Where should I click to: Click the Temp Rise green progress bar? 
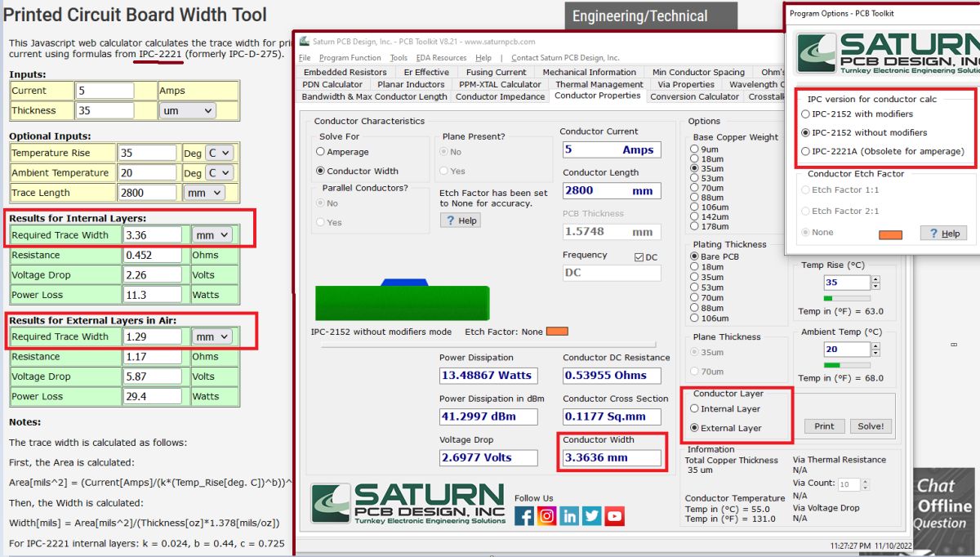click(847, 298)
